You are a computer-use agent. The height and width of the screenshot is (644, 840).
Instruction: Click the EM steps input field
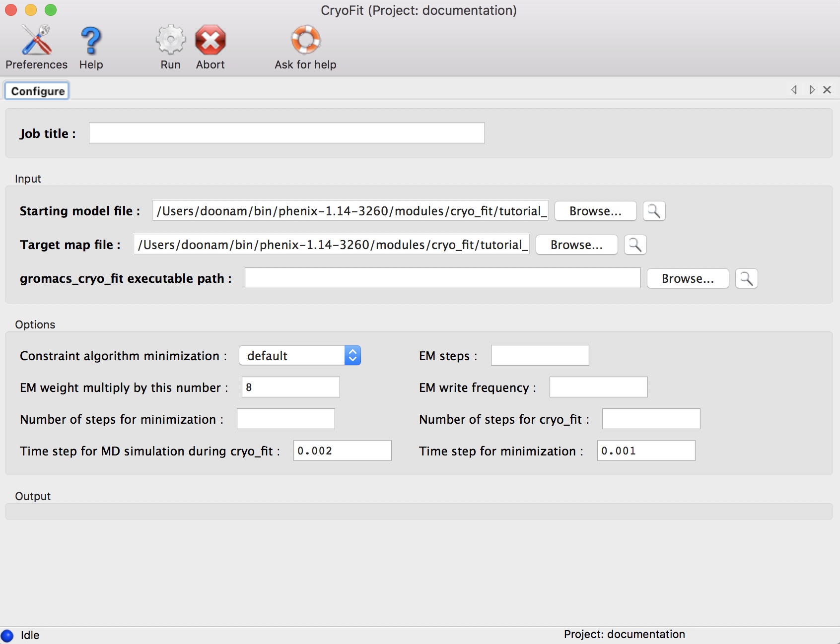539,355
